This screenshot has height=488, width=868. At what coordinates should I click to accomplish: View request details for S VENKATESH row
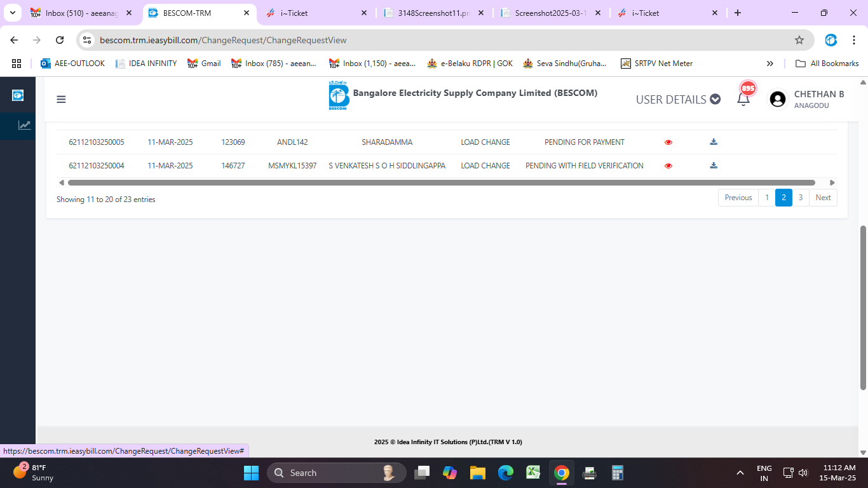coord(668,166)
